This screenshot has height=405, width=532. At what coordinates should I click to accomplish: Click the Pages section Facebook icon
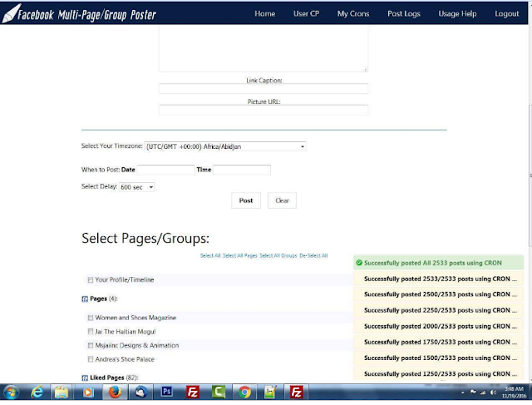click(x=85, y=299)
